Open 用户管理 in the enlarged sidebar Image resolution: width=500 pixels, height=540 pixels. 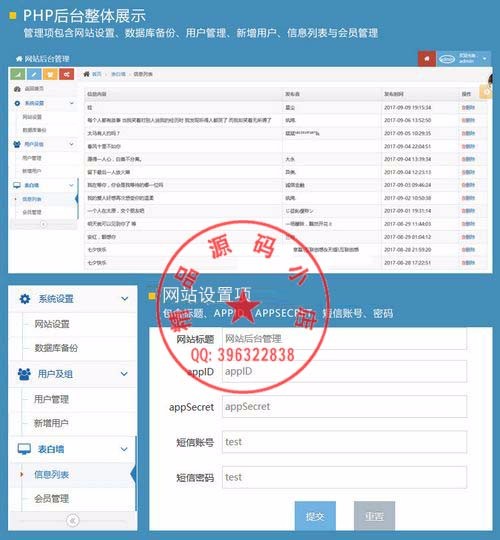pos(51,399)
